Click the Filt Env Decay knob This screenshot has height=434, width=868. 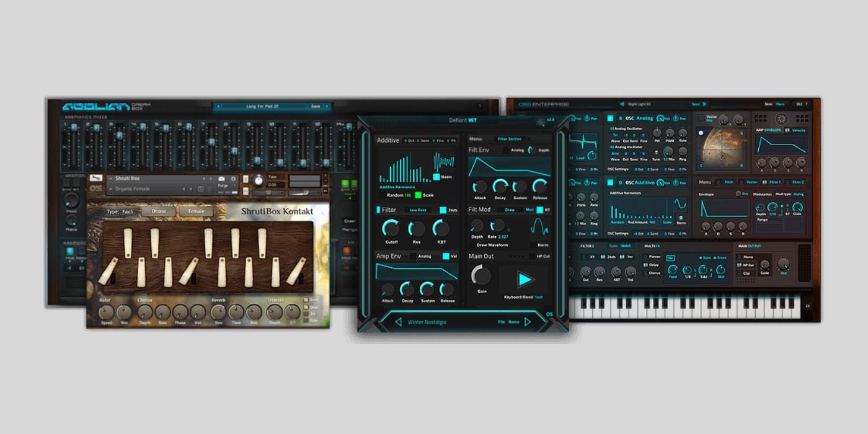500,186
